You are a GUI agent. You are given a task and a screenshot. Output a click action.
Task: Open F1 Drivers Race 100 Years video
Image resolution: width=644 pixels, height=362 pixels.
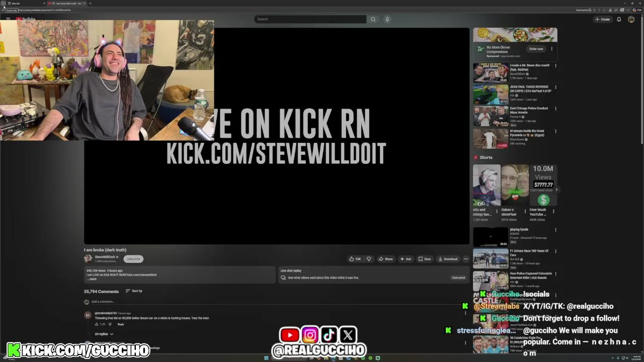[x=491, y=258]
